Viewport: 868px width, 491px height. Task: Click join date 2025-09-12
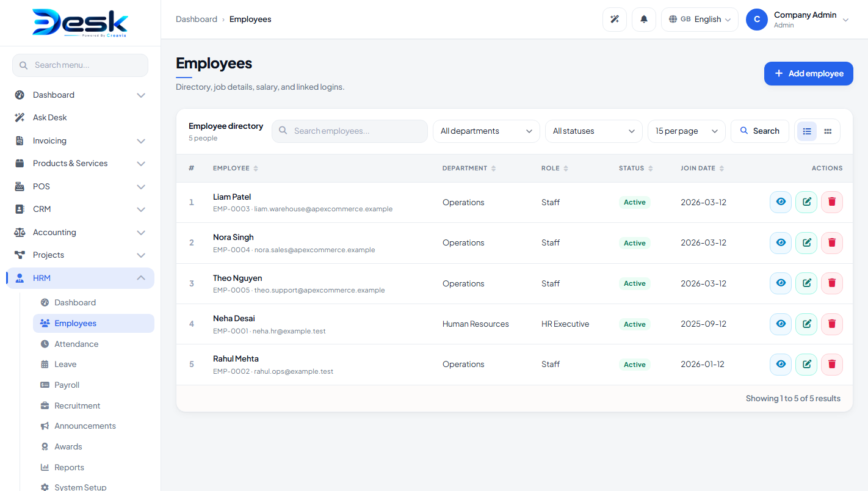(x=704, y=324)
